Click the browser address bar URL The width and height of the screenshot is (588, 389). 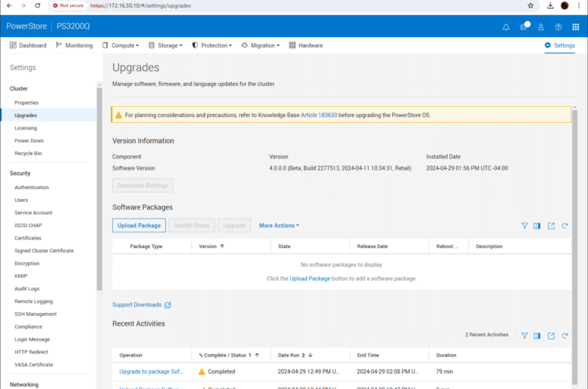141,5
